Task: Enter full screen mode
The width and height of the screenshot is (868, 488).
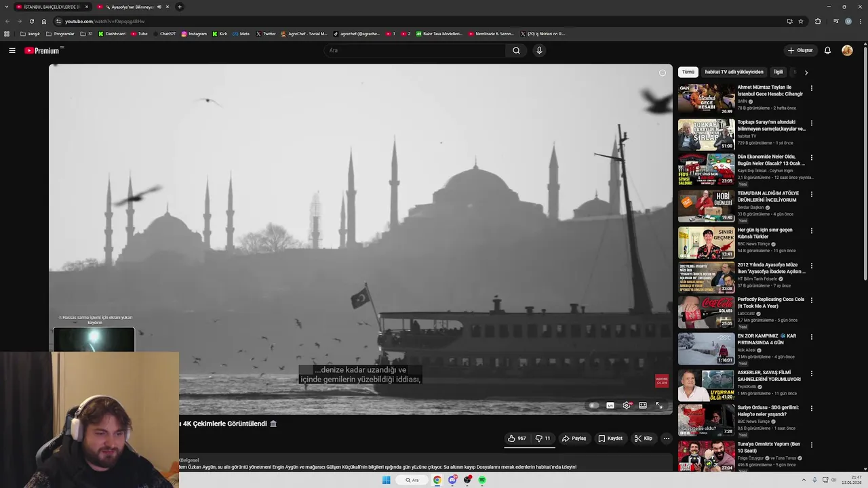Action: (659, 405)
